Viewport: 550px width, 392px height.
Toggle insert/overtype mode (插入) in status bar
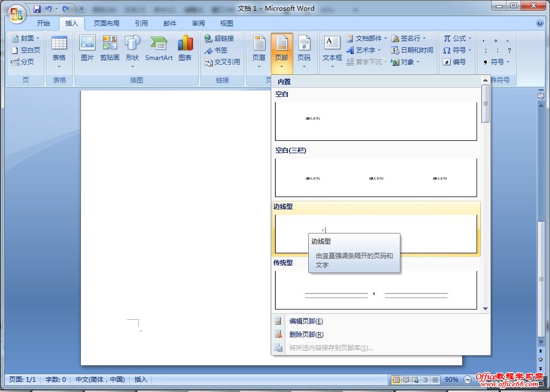click(140, 380)
